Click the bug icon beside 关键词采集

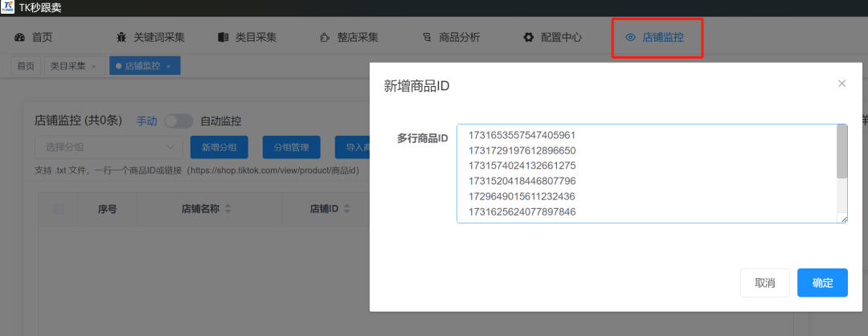(x=121, y=37)
